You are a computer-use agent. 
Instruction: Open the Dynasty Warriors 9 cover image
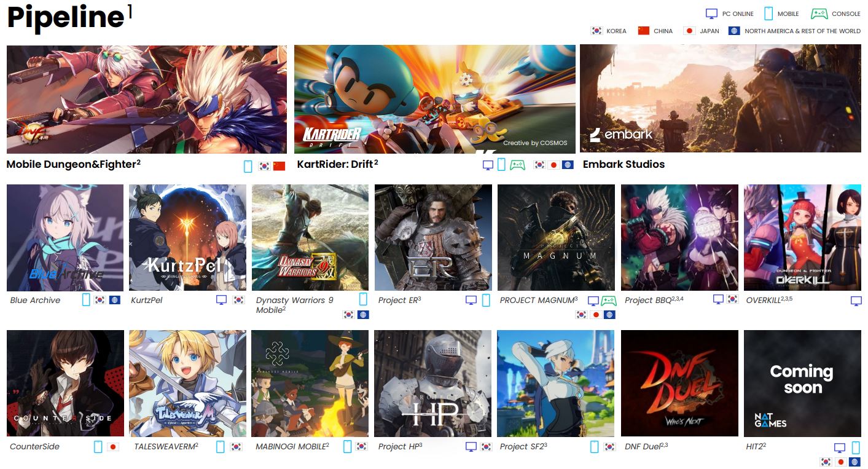point(310,237)
